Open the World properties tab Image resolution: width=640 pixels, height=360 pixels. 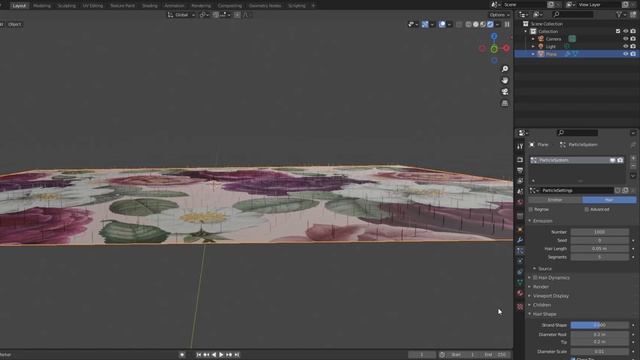[520, 202]
